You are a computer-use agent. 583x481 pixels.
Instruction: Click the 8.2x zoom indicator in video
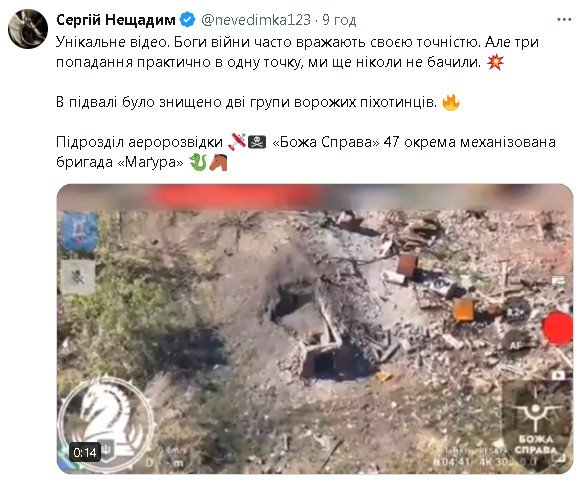click(x=516, y=311)
